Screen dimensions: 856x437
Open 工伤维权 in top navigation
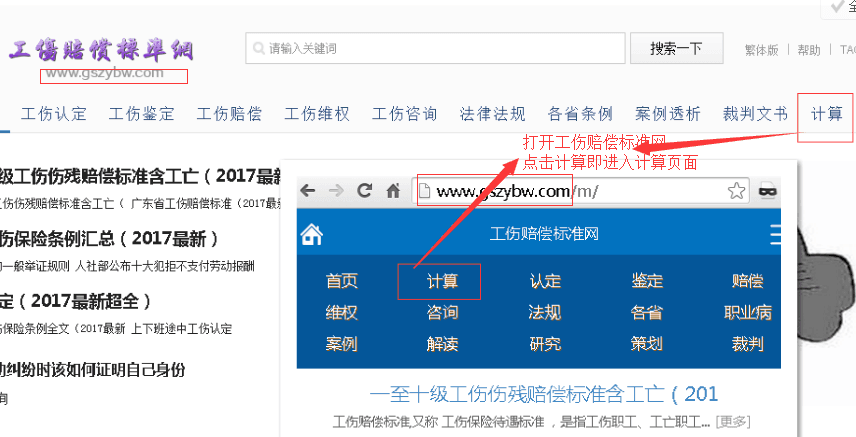point(317,114)
